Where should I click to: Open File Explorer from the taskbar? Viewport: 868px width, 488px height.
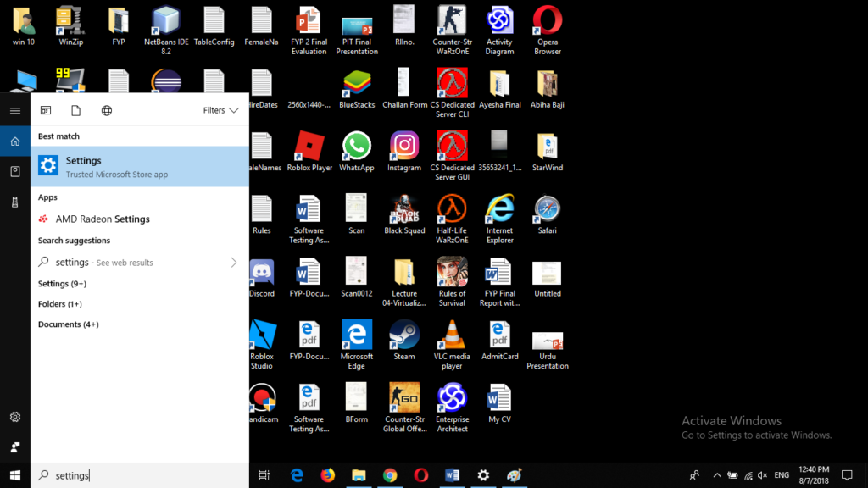(359, 475)
